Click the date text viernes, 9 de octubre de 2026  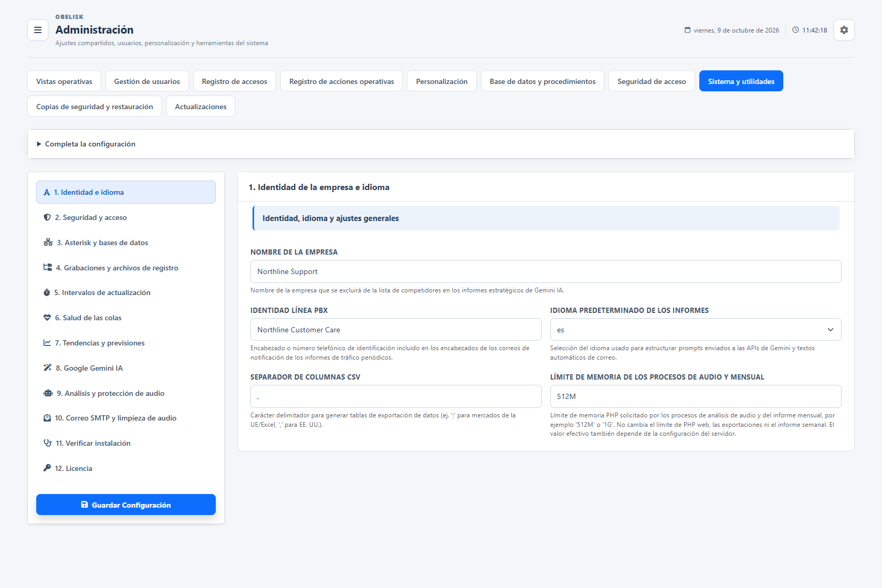point(736,30)
